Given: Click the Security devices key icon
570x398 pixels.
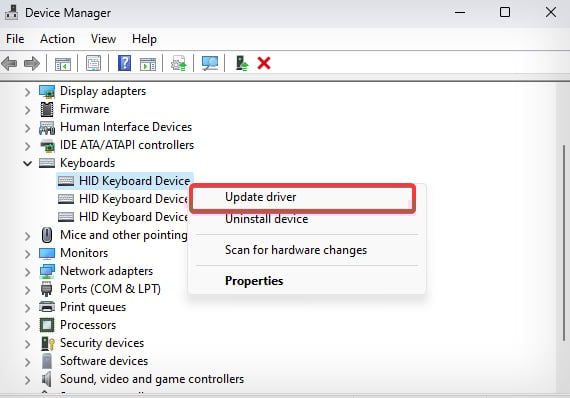Looking at the screenshot, I should [x=48, y=343].
